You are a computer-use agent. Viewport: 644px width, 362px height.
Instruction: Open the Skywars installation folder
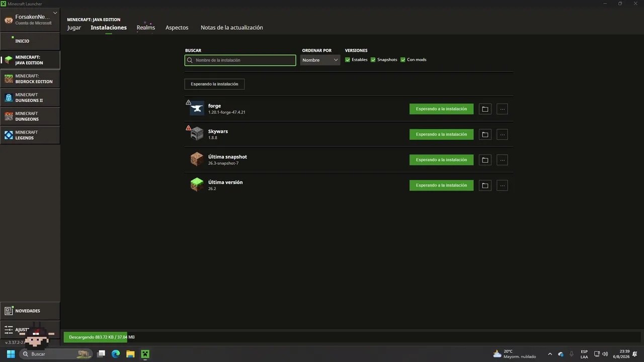[485, 134]
